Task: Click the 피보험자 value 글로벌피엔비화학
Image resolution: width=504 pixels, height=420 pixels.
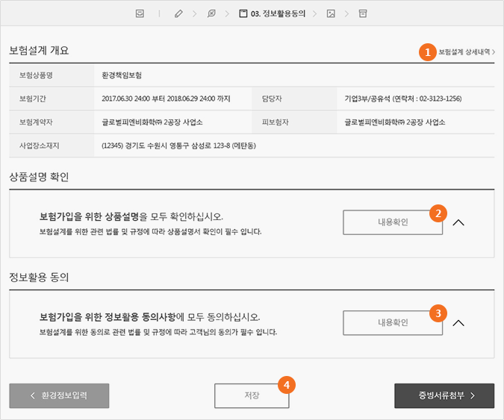Action: pos(395,122)
